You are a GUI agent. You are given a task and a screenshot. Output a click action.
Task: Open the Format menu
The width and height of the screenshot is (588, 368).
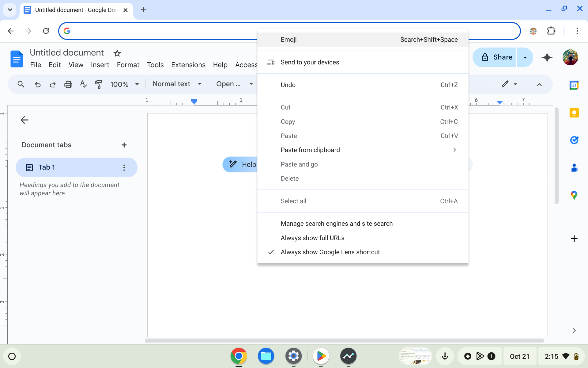128,65
